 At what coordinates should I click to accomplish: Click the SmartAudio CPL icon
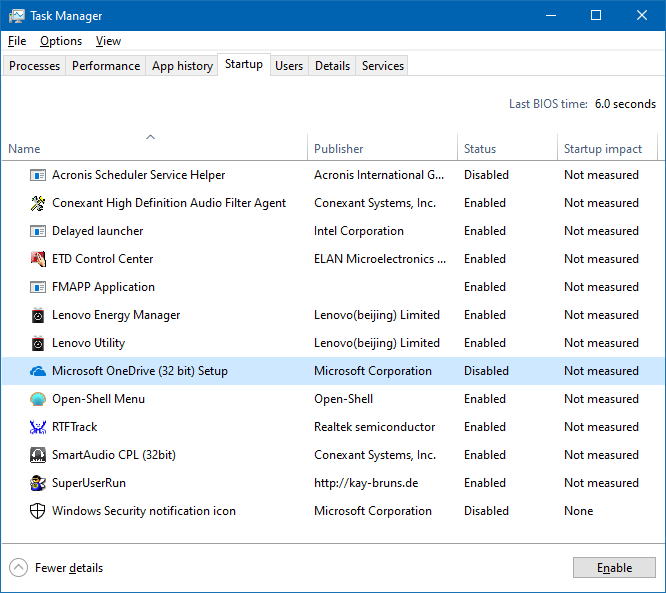coord(38,455)
